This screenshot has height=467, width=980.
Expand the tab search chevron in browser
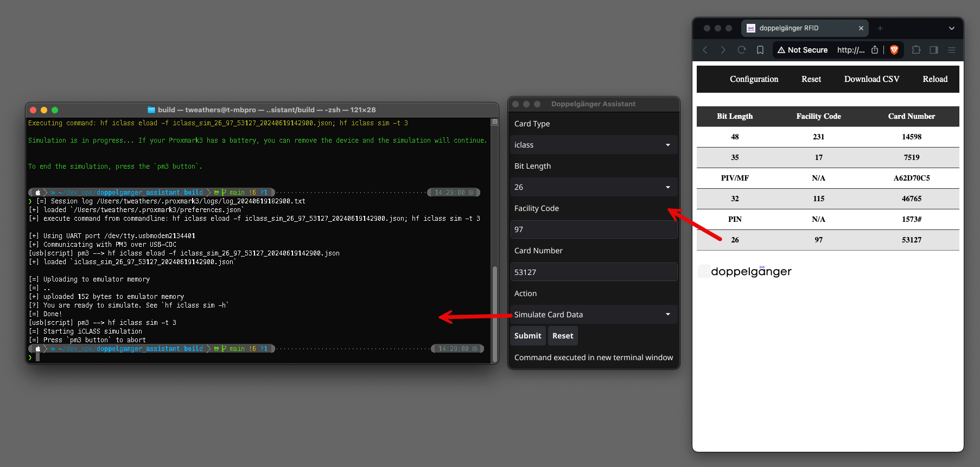[952, 28]
